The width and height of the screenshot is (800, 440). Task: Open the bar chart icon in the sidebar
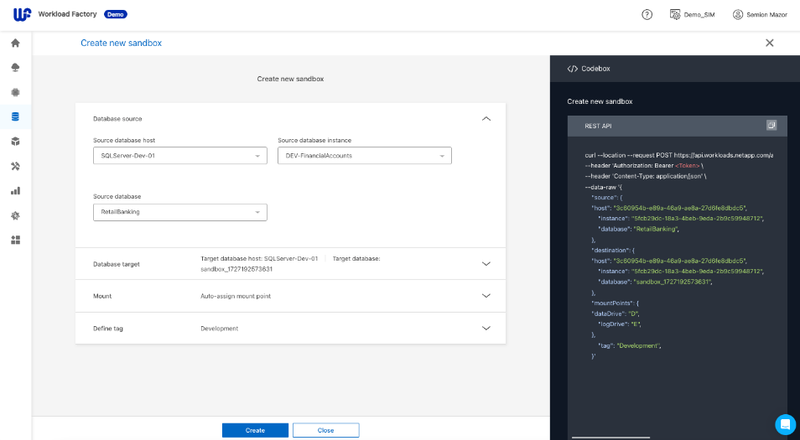click(x=15, y=190)
